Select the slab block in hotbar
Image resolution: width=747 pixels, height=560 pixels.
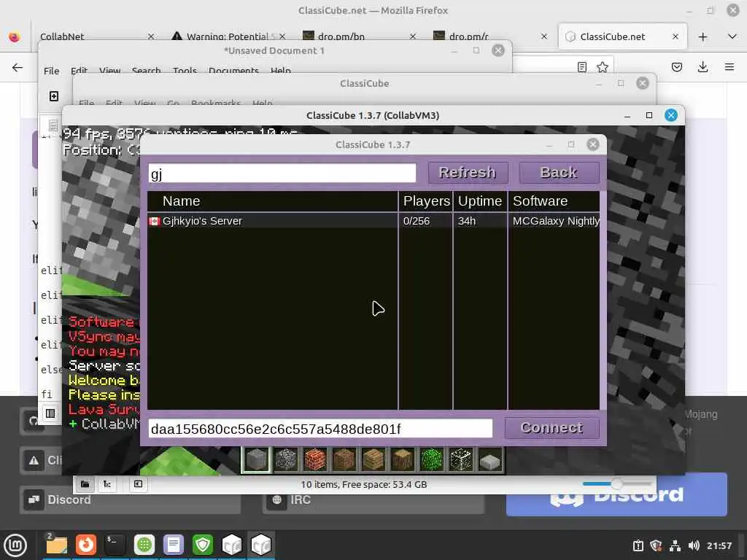489,459
